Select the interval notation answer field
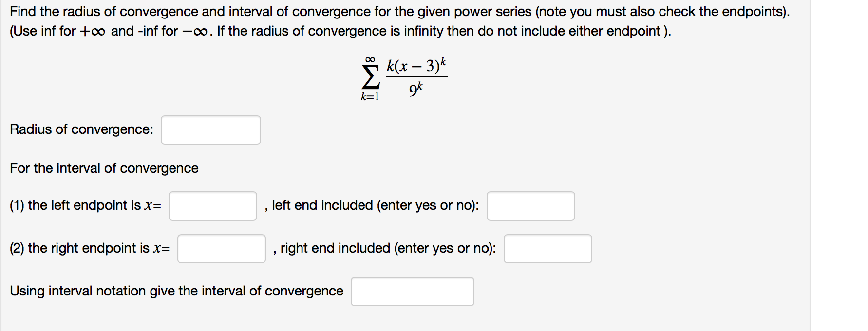The width and height of the screenshot is (868, 331). coord(412,291)
